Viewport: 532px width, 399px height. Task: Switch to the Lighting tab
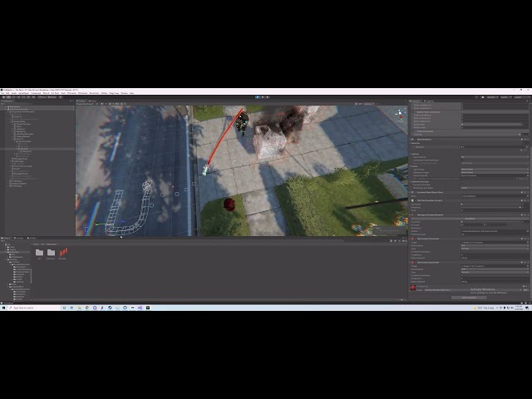429,101
